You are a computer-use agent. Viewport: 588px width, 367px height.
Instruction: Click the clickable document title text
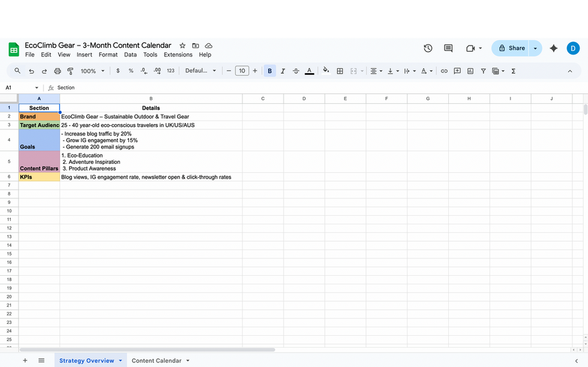point(98,45)
